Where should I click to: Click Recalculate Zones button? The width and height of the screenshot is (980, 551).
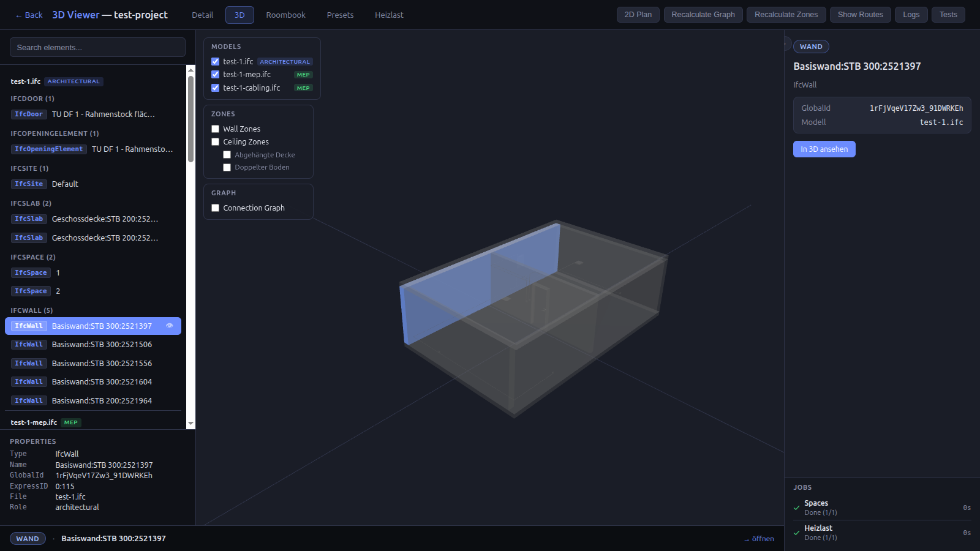pyautogui.click(x=786, y=15)
